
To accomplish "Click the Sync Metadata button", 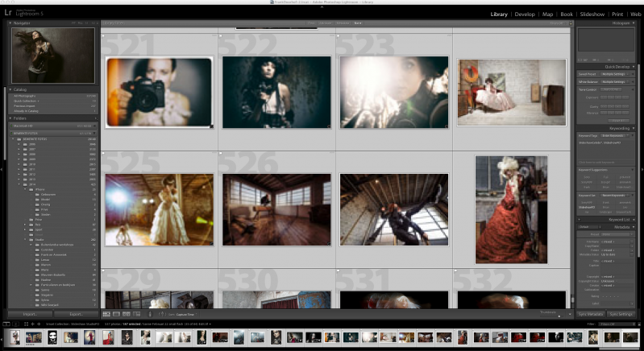I will [x=591, y=314].
